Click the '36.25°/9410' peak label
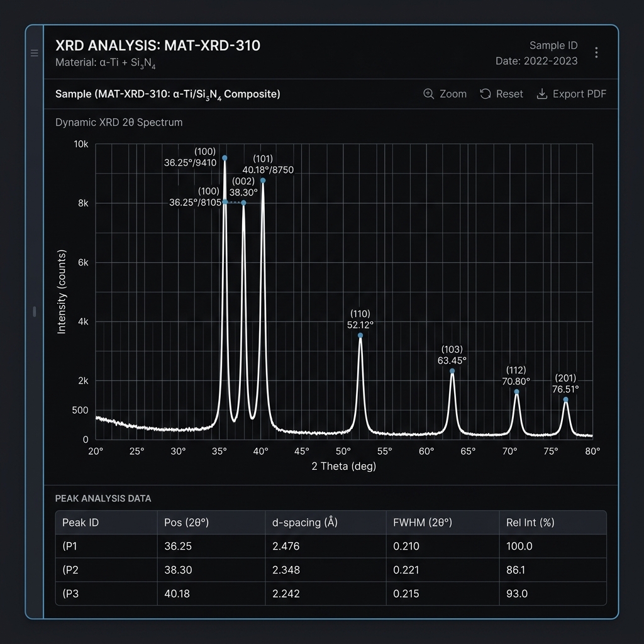Viewport: 644px width, 644px height. click(x=190, y=163)
